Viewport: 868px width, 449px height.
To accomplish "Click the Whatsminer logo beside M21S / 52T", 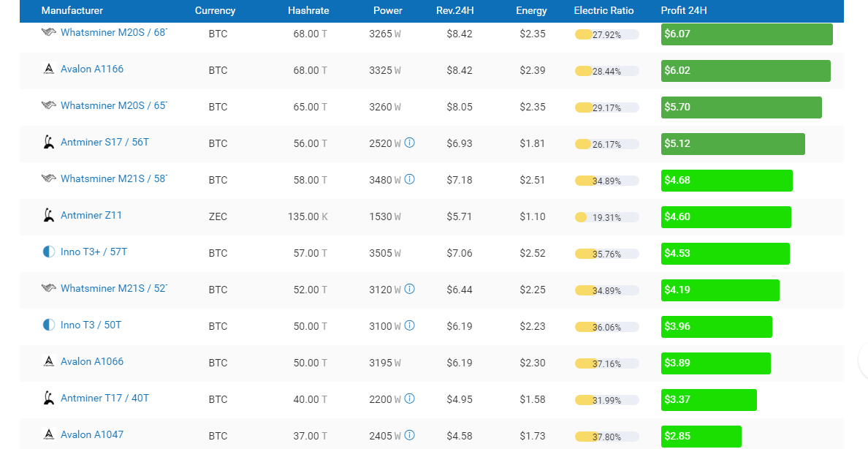I will [49, 288].
